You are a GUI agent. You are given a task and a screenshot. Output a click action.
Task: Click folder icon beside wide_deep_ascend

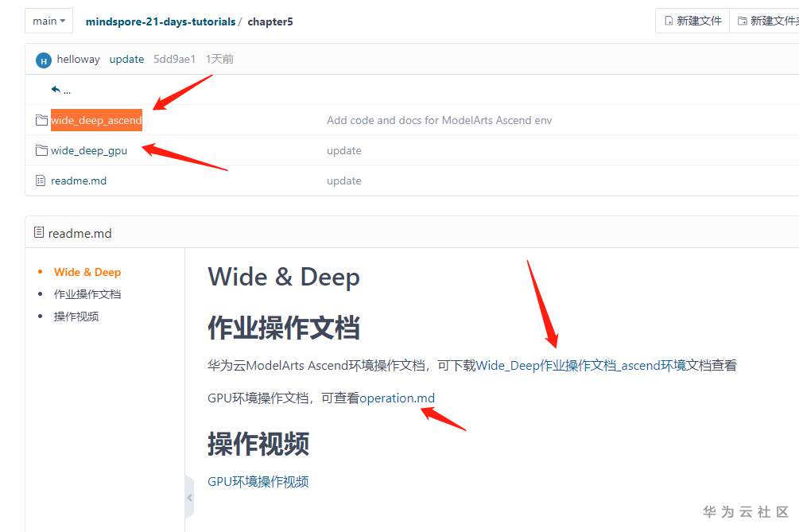point(41,120)
